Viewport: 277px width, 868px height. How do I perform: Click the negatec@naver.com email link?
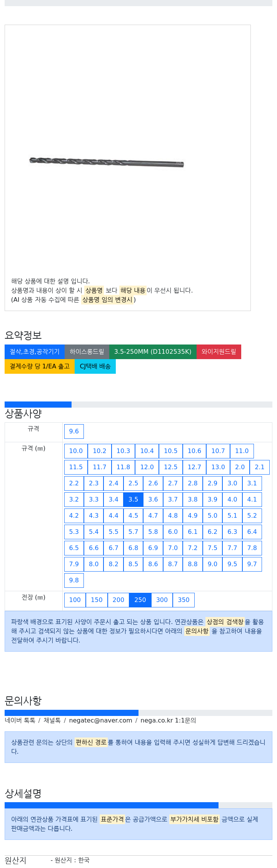(x=100, y=721)
